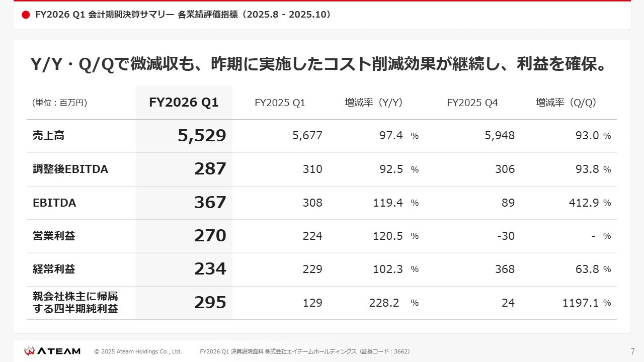Select the 調整後EBITDA row label
The height and width of the screenshot is (362, 644).
(x=70, y=169)
